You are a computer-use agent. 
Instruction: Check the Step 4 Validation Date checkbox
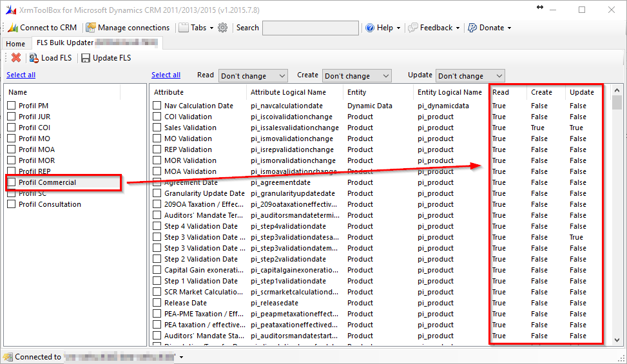tap(157, 225)
